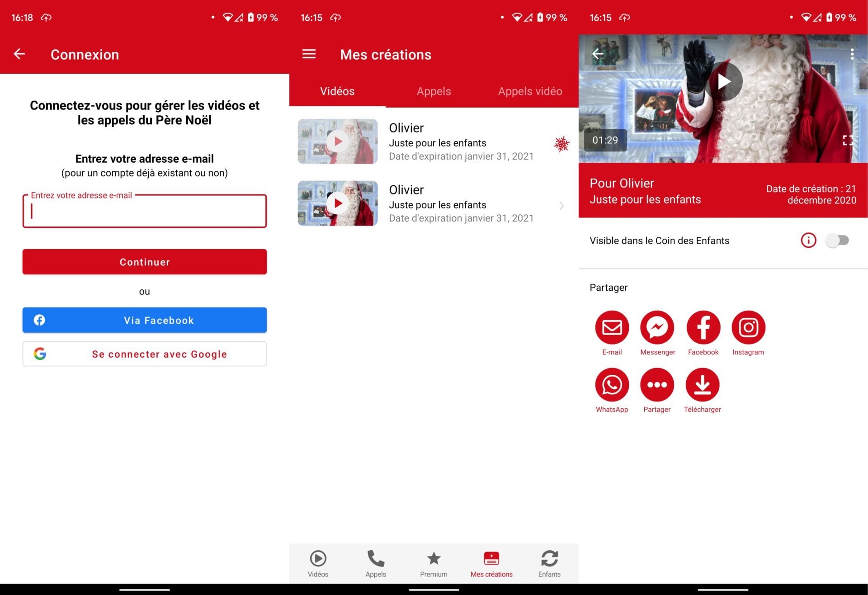Open second Olivier video chevron arrow
This screenshot has width=868, height=595.
pyautogui.click(x=561, y=206)
